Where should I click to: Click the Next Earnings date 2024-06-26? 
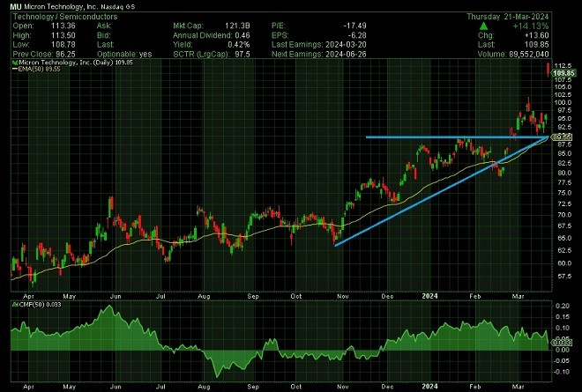click(346, 54)
